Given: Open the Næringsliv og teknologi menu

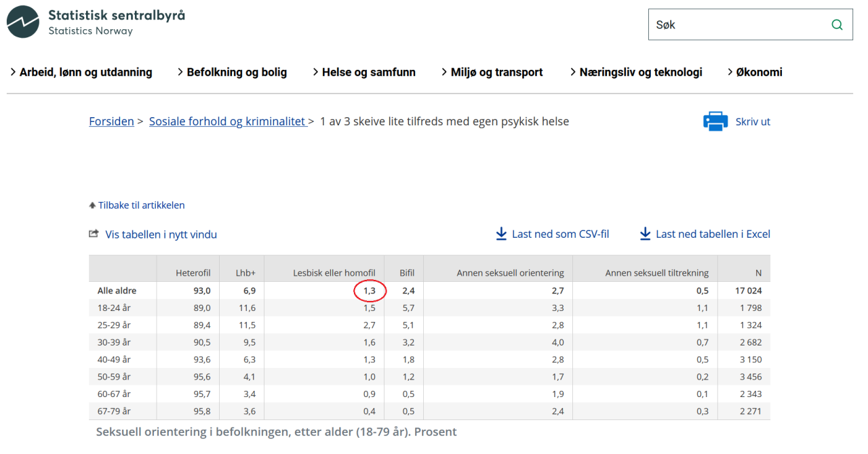Looking at the screenshot, I should point(640,72).
